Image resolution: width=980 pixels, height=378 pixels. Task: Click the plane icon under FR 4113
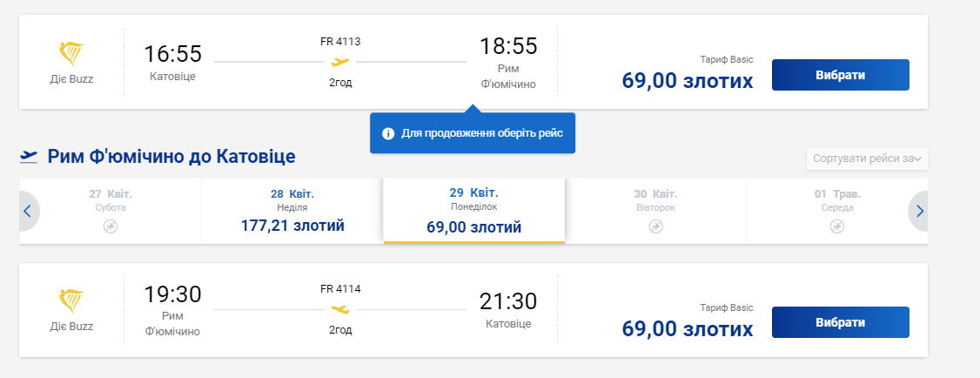pos(340,62)
